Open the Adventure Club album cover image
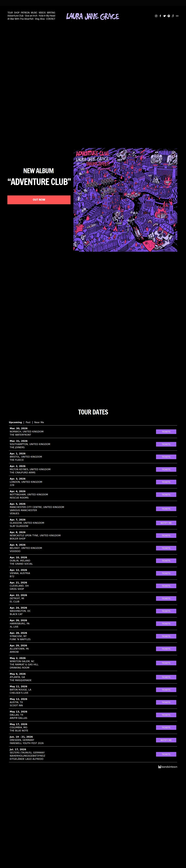 coord(125,200)
